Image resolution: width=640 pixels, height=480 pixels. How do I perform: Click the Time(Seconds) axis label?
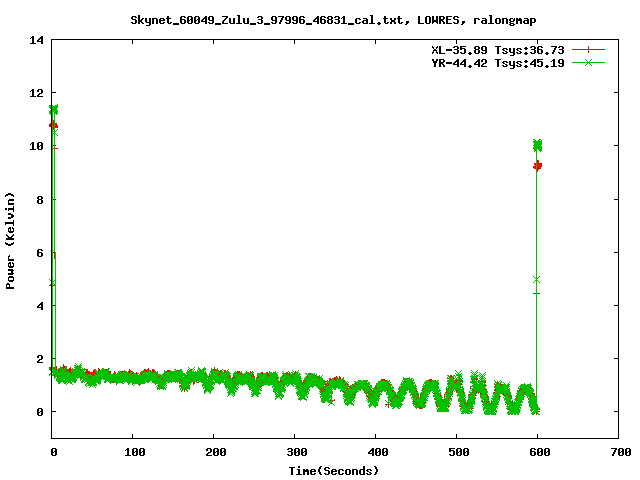[x=333, y=471]
